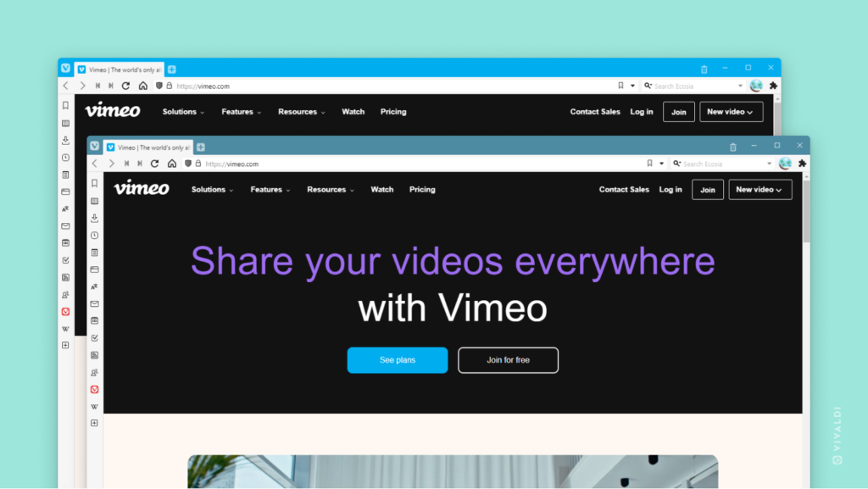Viewport: 868px width, 489px height.
Task: Click Contact Sales in front window
Action: pos(624,190)
